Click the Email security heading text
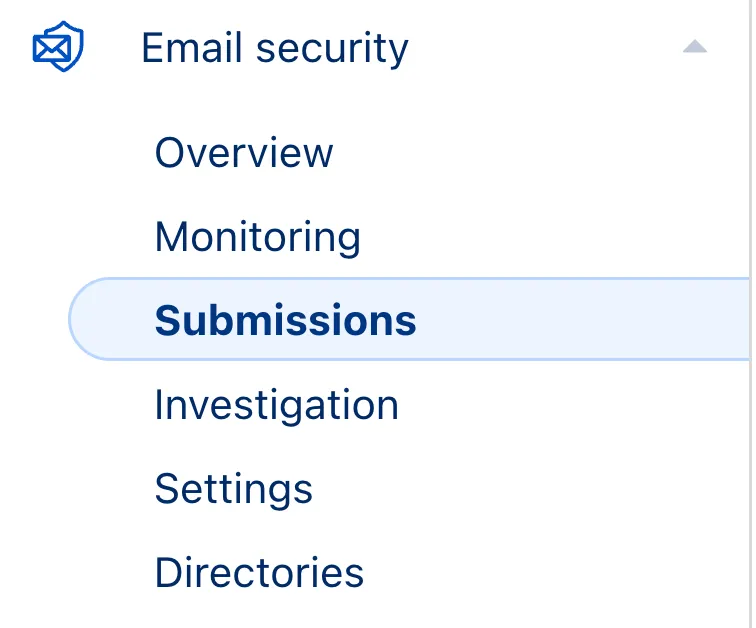The height and width of the screenshot is (628, 756). [274, 48]
